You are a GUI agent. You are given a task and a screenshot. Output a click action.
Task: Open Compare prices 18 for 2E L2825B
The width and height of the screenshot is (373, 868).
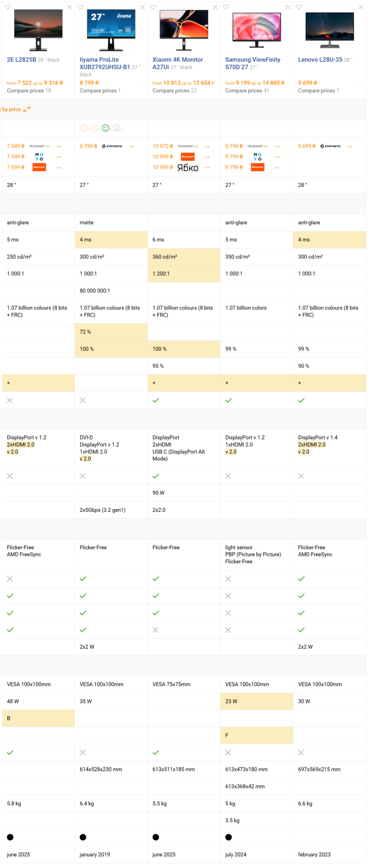pyautogui.click(x=29, y=91)
